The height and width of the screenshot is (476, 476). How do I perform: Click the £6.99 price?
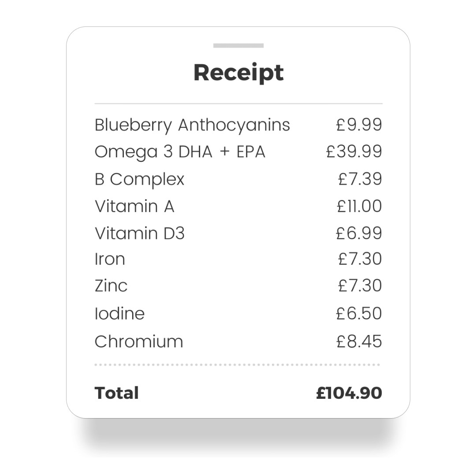359,233
